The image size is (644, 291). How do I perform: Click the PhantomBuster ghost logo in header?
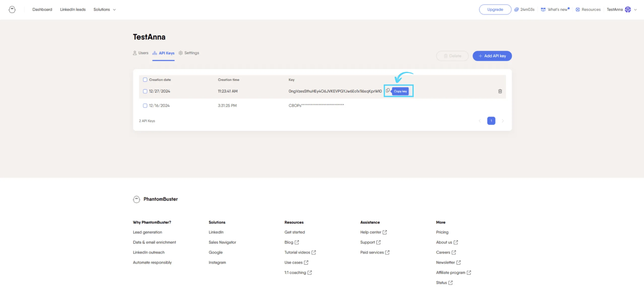click(x=12, y=10)
